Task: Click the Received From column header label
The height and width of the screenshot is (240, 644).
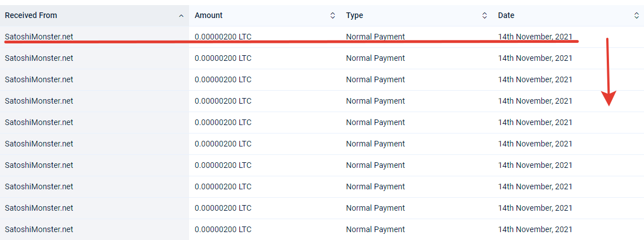Action: [x=31, y=16]
